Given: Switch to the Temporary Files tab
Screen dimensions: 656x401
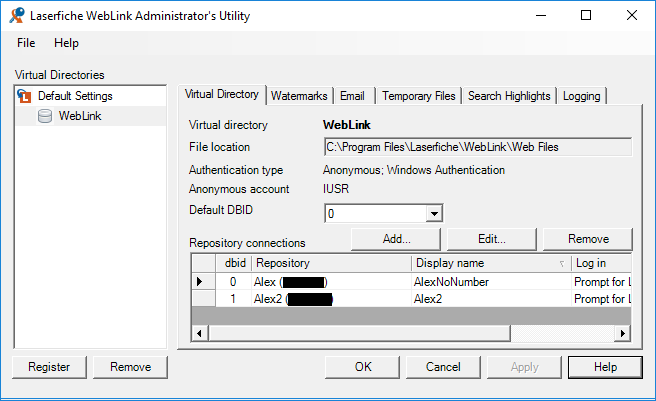Looking at the screenshot, I should coord(418,96).
